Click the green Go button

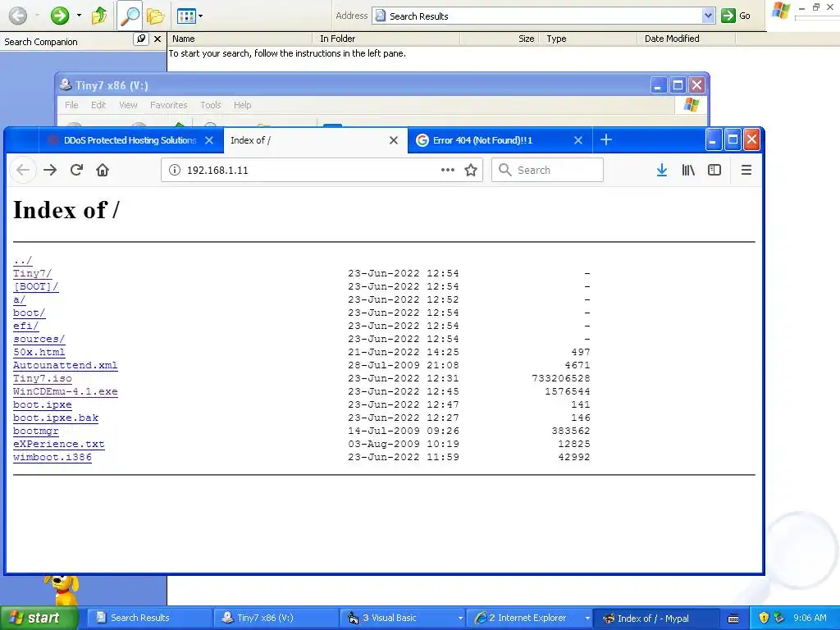point(736,16)
